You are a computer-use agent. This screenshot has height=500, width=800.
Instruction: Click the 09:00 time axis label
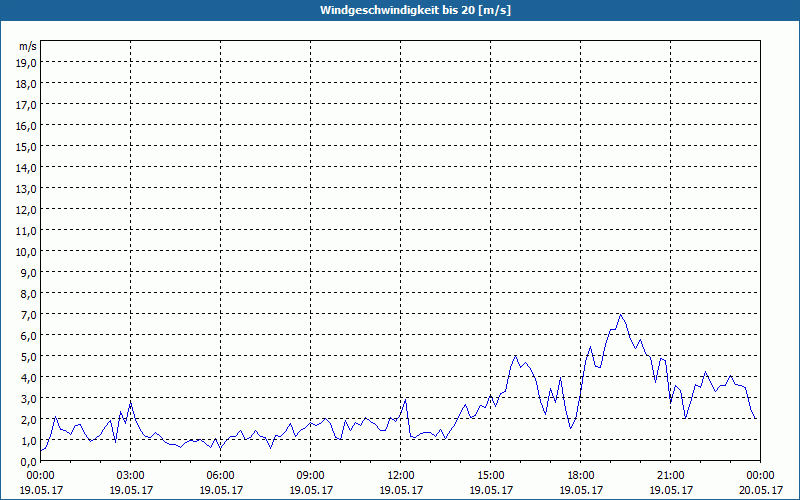pyautogui.click(x=311, y=476)
